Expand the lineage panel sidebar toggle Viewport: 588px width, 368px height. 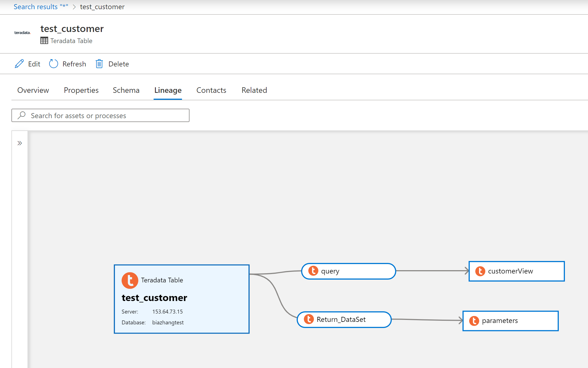point(19,143)
